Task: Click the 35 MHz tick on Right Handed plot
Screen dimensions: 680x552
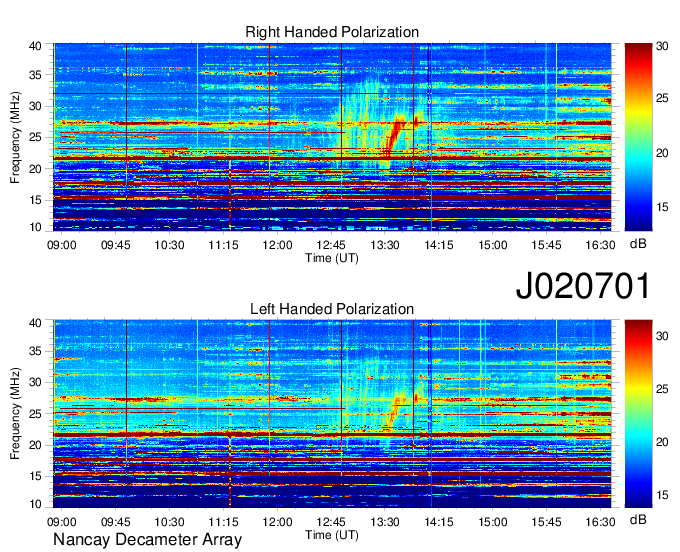Action: click(36, 75)
